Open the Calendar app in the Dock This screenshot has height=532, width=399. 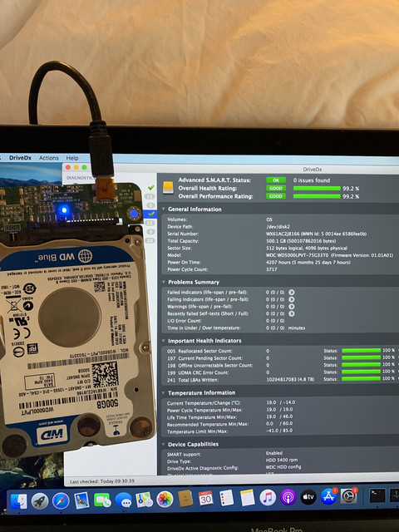coord(205,499)
